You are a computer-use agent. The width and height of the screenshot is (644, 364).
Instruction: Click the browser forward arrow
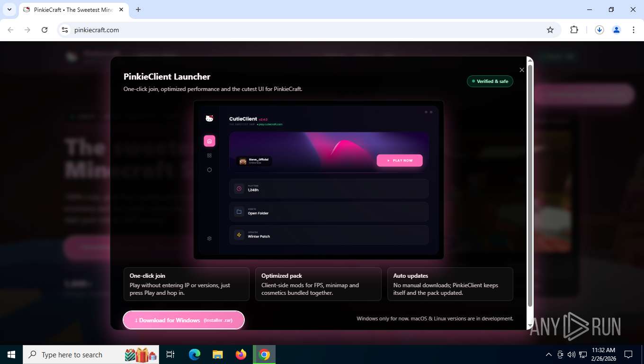click(27, 30)
